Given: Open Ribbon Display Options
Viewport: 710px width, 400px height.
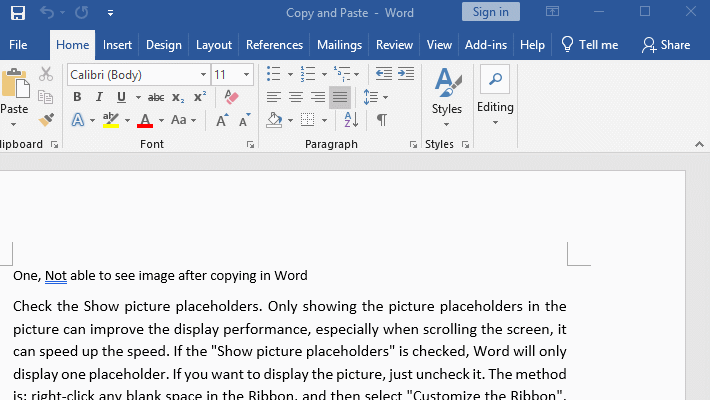Looking at the screenshot, I should point(552,11).
